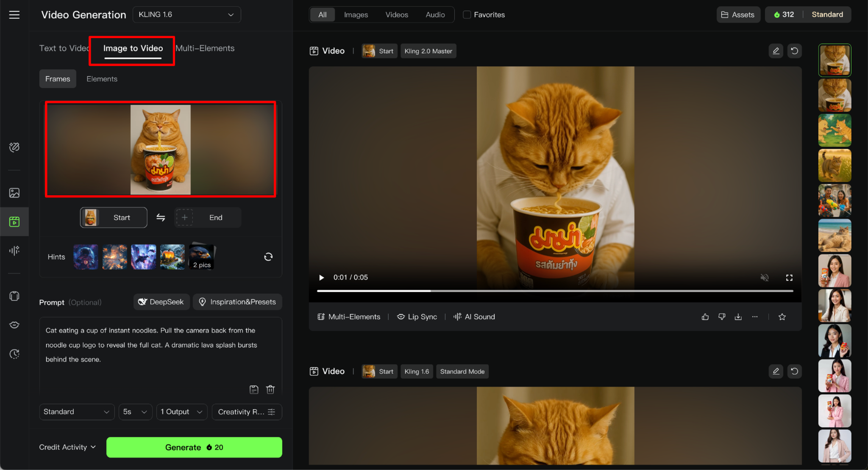Switch to Text to Video tab
This screenshot has width=868, height=470.
(64, 48)
